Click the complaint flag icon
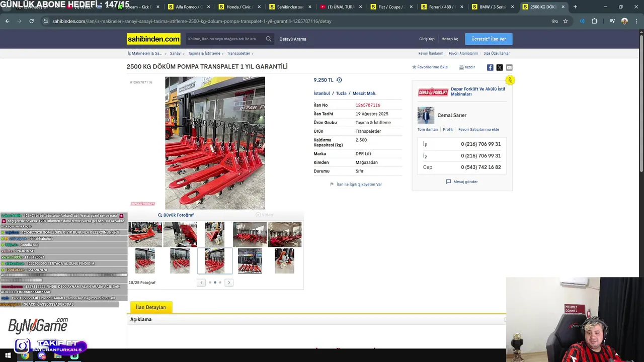 point(332,184)
